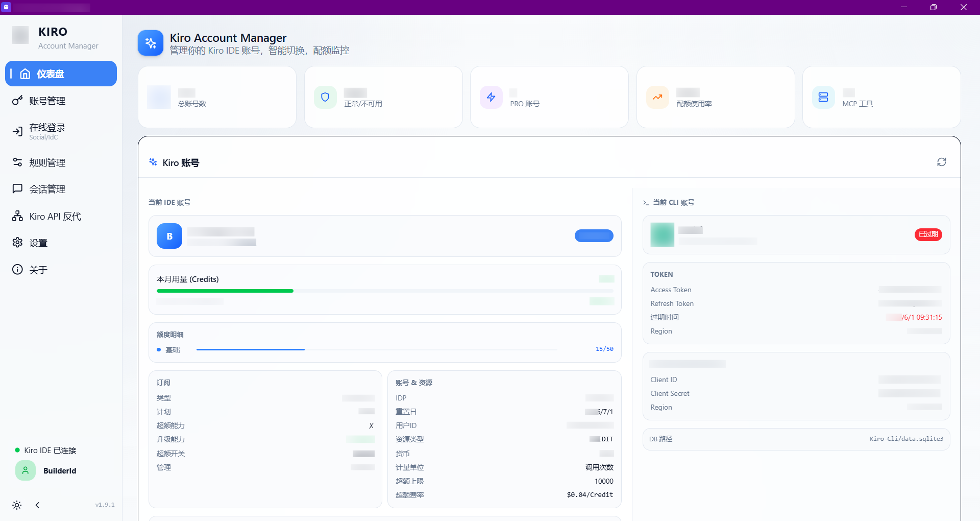Click the Refresh Token label
The height and width of the screenshot is (521, 980).
(x=672, y=303)
